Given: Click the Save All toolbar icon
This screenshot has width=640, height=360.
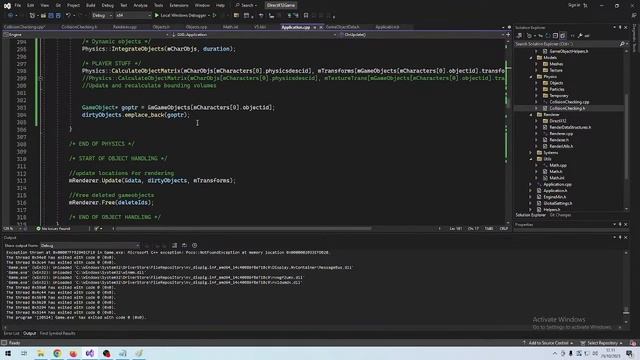Looking at the screenshot, I should 58,16.
